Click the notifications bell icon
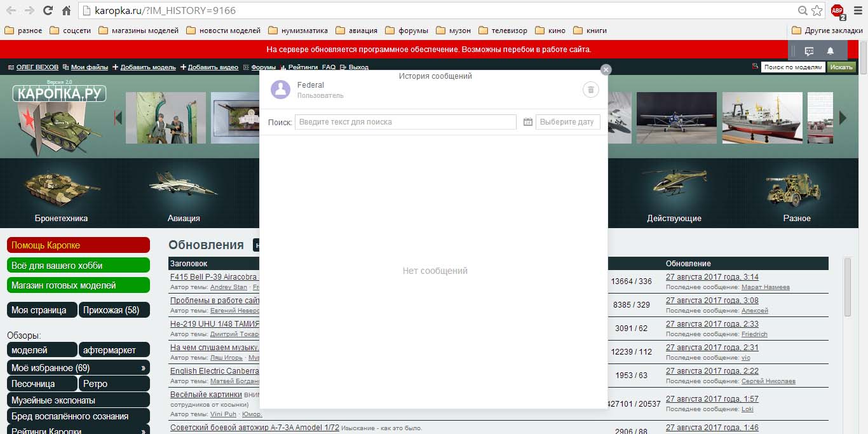The height and width of the screenshot is (434, 868). 830,51
